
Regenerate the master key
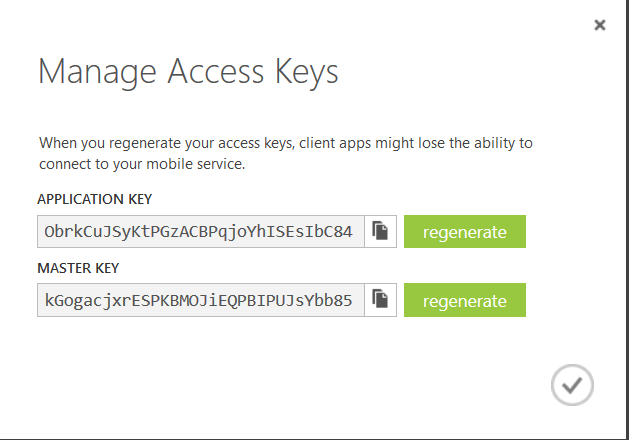[464, 299]
